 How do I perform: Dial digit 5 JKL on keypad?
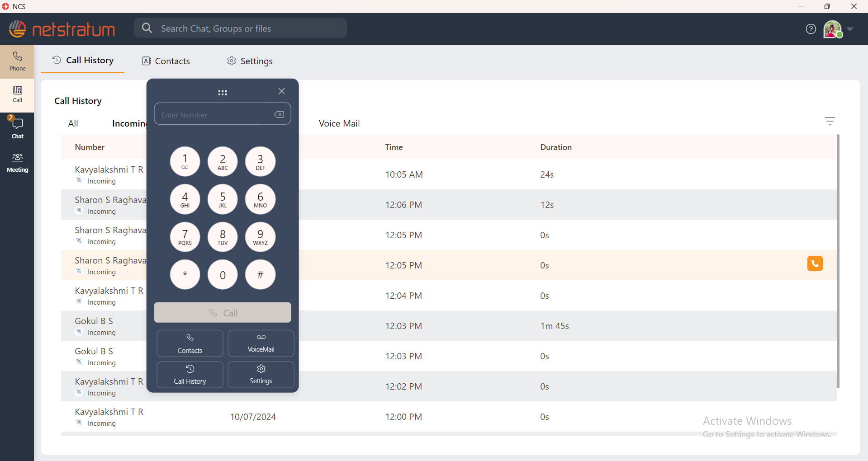point(223,199)
